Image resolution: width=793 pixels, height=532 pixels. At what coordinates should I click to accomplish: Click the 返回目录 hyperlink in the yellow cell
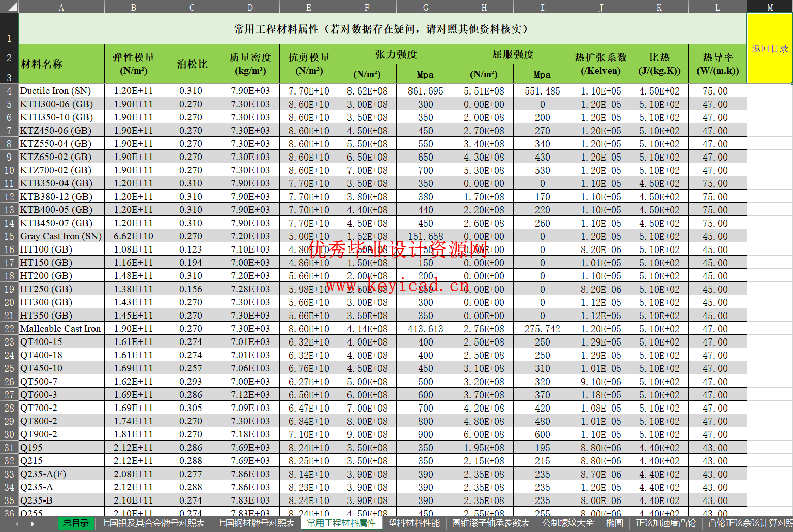coord(769,49)
